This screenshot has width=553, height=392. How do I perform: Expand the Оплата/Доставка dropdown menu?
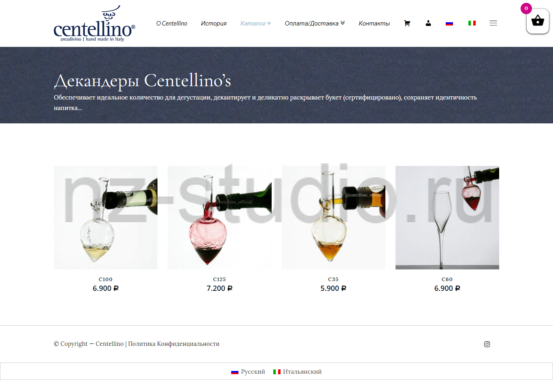click(x=315, y=23)
